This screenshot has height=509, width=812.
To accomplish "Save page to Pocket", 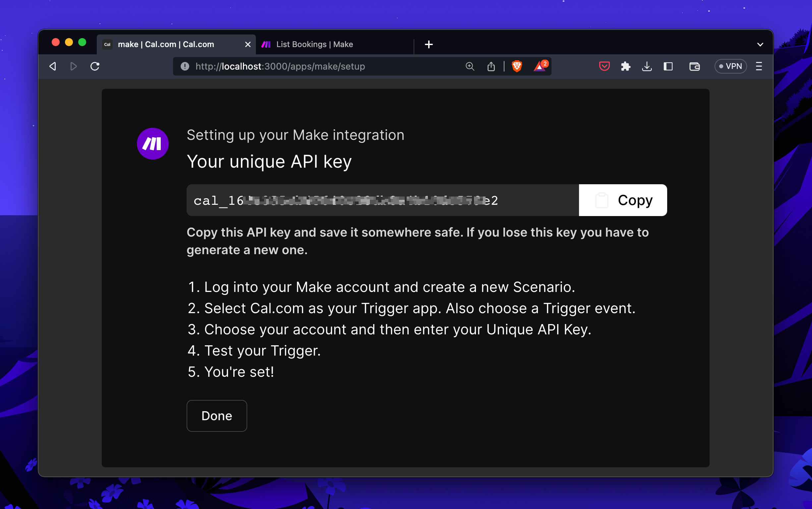I will coord(605,66).
